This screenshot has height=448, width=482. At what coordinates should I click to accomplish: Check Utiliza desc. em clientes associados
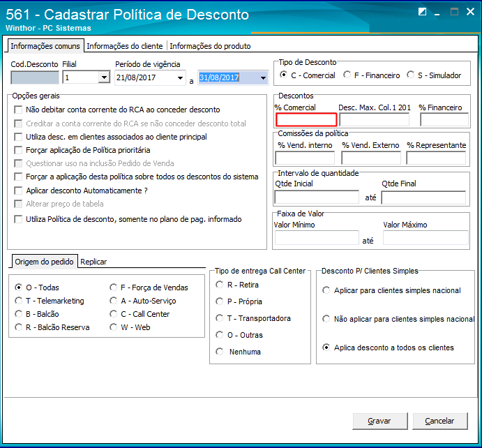coord(18,137)
